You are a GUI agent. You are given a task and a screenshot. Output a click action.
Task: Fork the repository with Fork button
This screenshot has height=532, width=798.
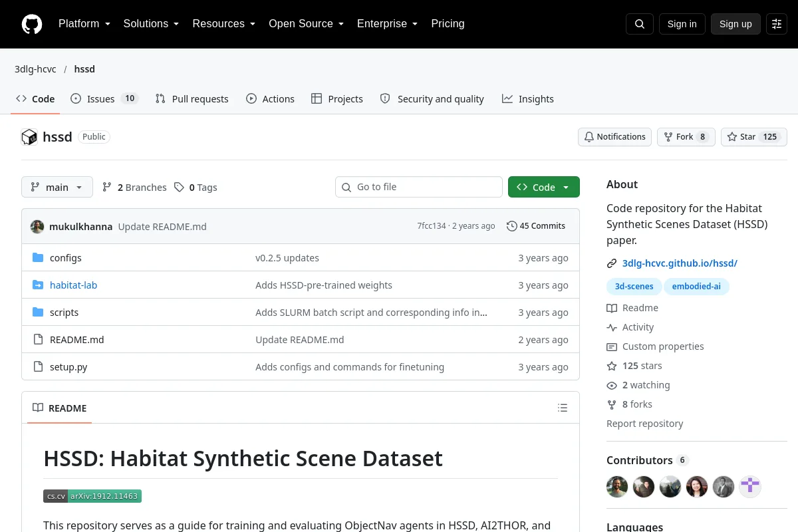coord(686,137)
